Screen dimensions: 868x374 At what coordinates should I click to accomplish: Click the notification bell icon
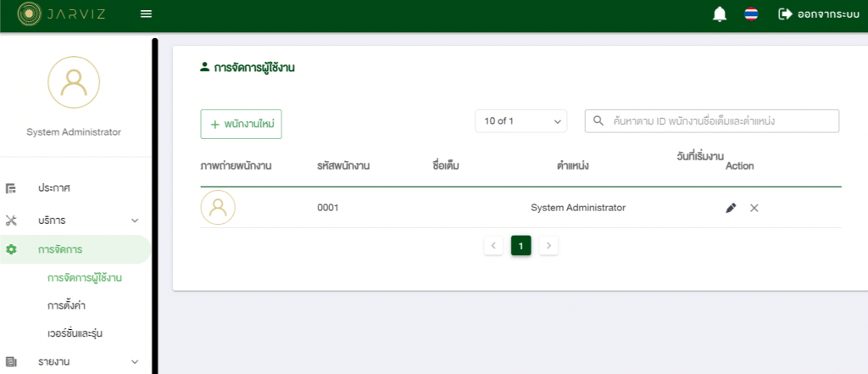click(720, 14)
